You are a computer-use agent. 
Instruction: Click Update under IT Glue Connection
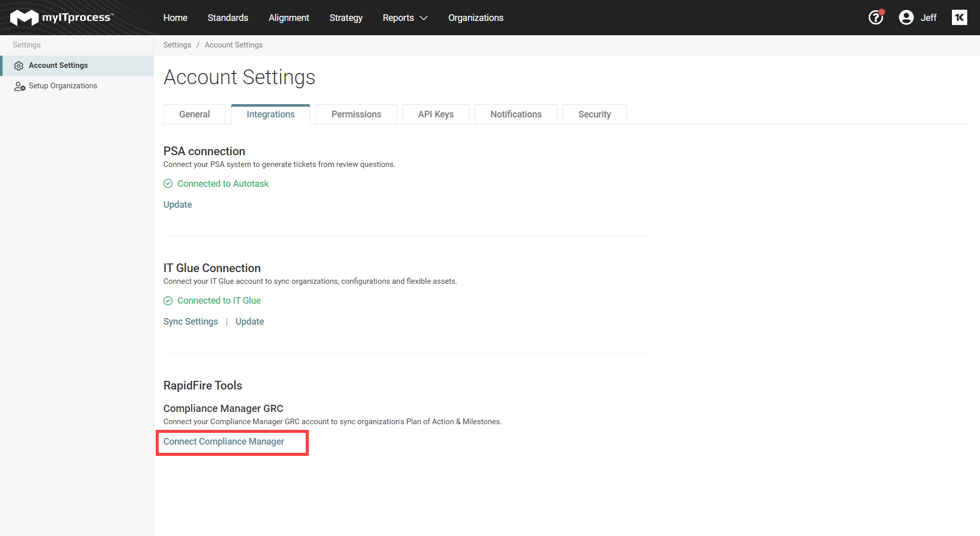pyautogui.click(x=250, y=322)
